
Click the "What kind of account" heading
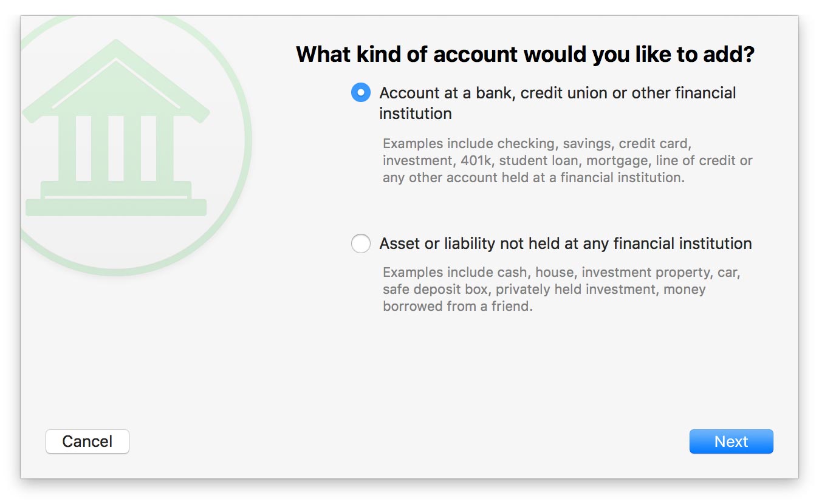tap(525, 55)
